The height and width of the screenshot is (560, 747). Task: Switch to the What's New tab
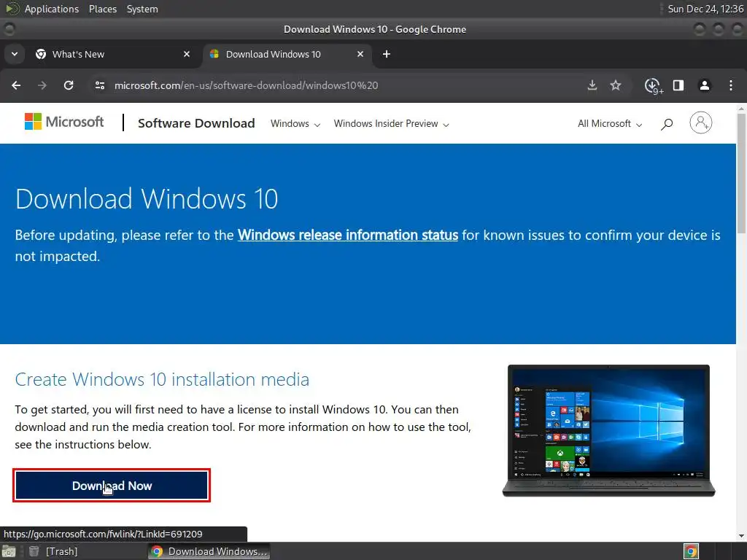click(113, 54)
